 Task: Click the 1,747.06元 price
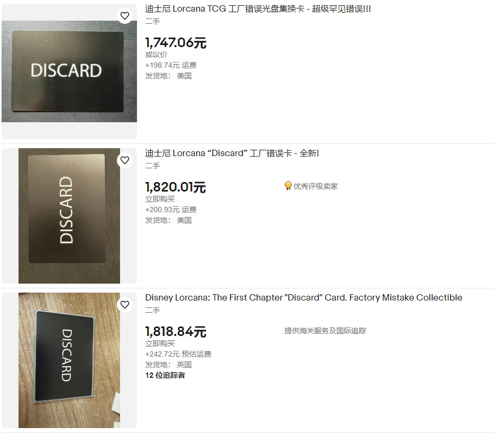click(x=176, y=43)
